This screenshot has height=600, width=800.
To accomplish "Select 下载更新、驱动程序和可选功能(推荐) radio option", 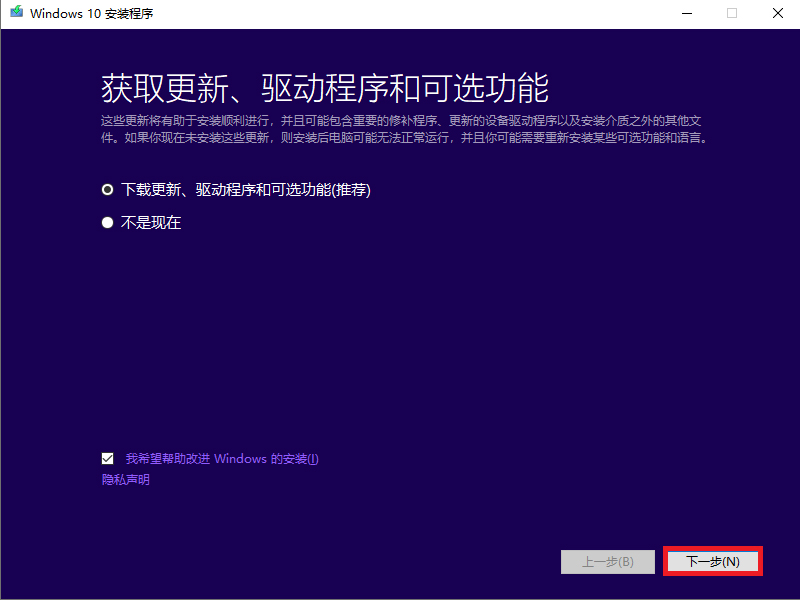I will (107, 189).
